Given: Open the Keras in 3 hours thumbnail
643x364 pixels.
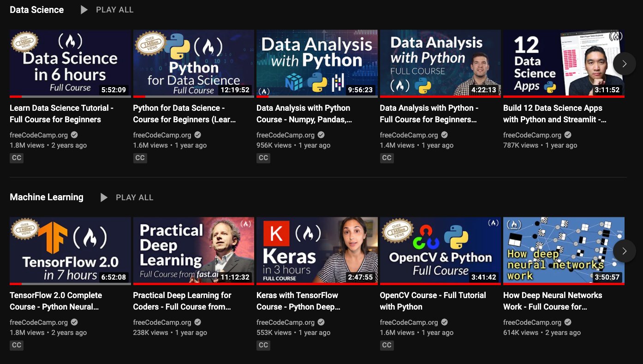Looking at the screenshot, I should [317, 251].
